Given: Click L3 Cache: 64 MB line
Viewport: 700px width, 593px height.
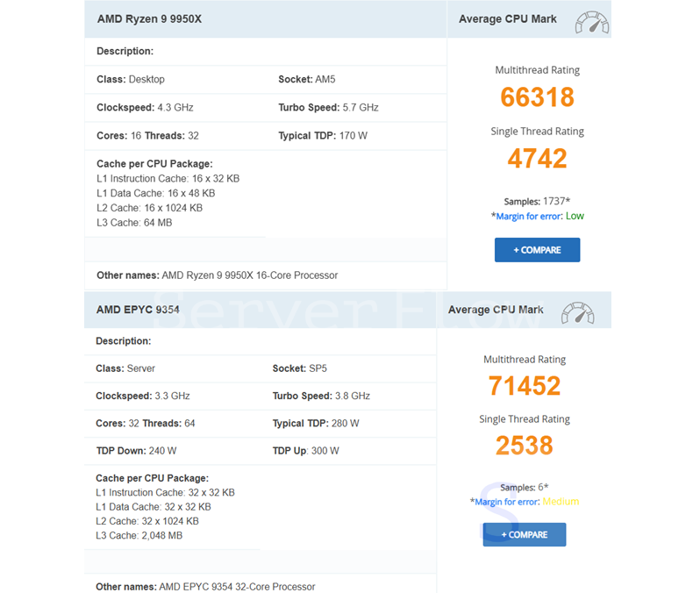Looking at the screenshot, I should coord(134,223).
